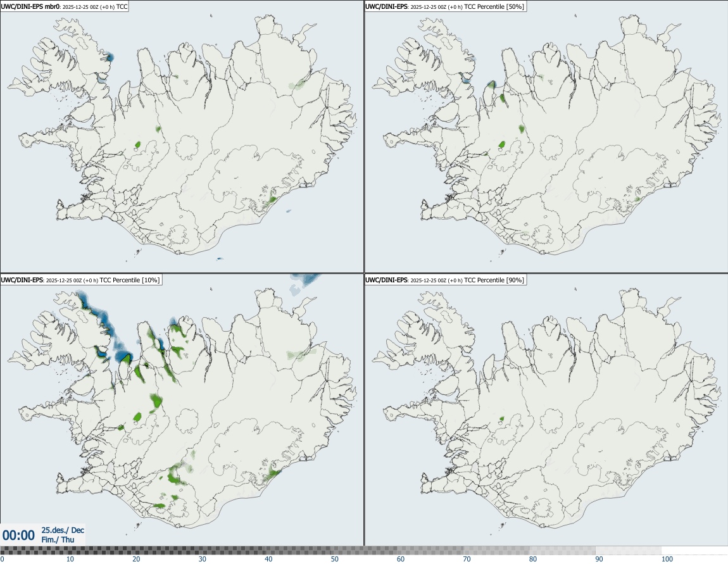The image size is (728, 564).
Task: Click the 80 tick label on cloud scale
Action: pos(533,559)
